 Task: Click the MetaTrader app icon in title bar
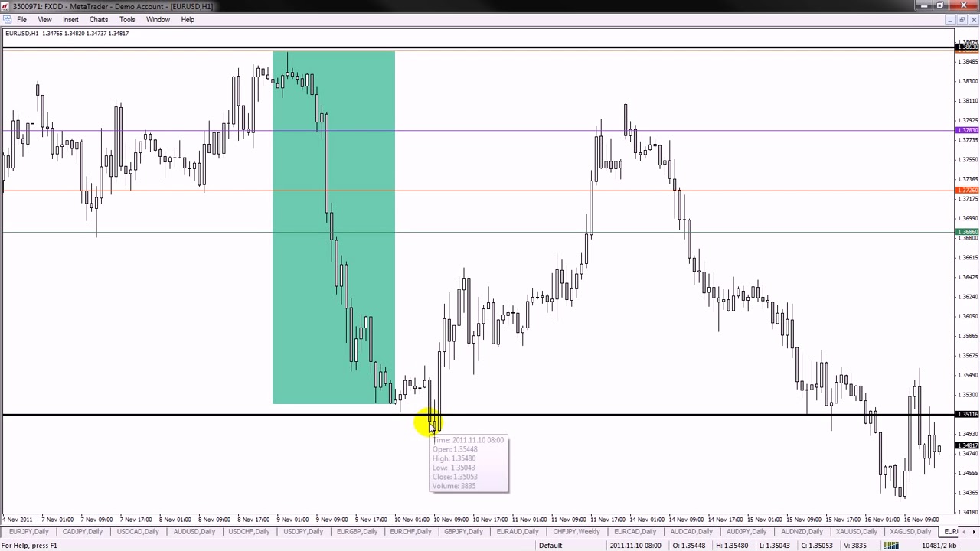pos(5,6)
